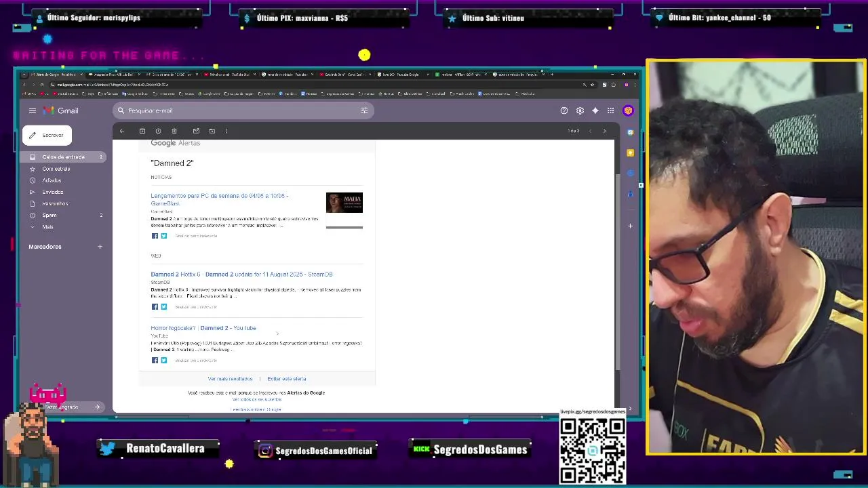Open Damned 2 Hotfix SteamDB link
The image size is (868, 488).
241,274
